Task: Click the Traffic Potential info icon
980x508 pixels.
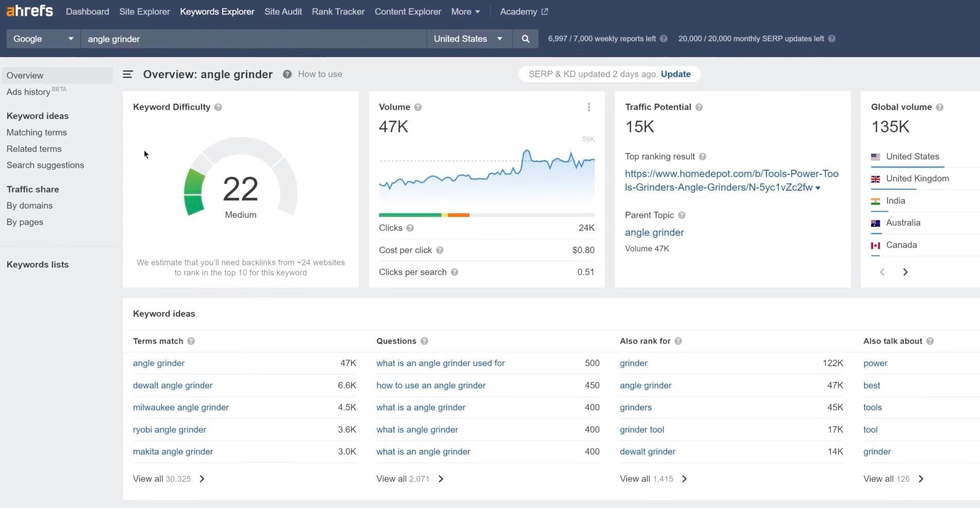Action: pos(699,107)
